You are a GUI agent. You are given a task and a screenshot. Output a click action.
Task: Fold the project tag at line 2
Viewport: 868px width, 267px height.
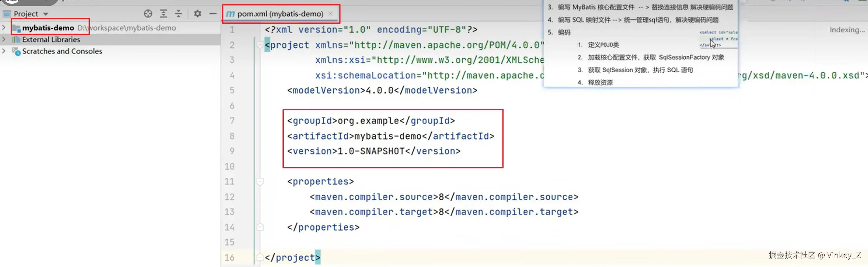(x=260, y=45)
